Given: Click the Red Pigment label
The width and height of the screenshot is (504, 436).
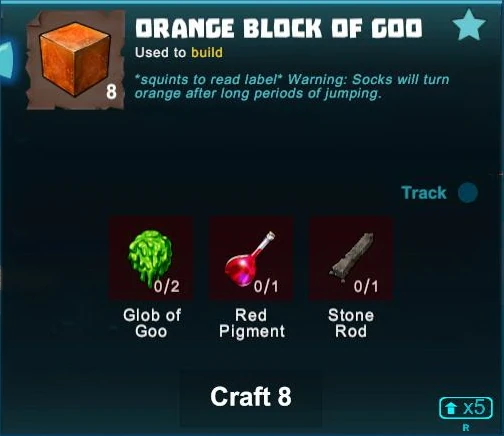Looking at the screenshot, I should (x=252, y=323).
